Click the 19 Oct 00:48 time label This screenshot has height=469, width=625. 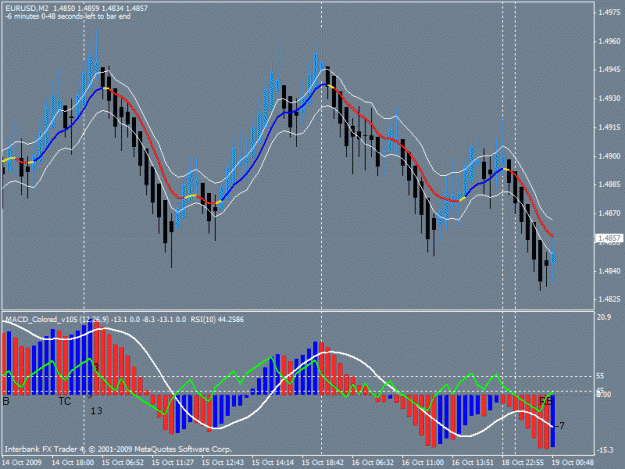[x=572, y=463]
